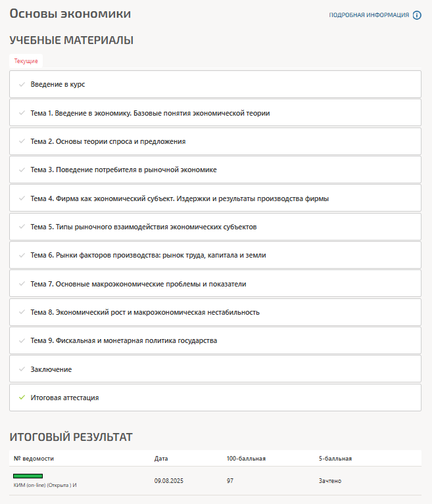This screenshot has height=504, width=432.
Task: Click the info icon next to Подробная информация
Action: click(x=417, y=15)
